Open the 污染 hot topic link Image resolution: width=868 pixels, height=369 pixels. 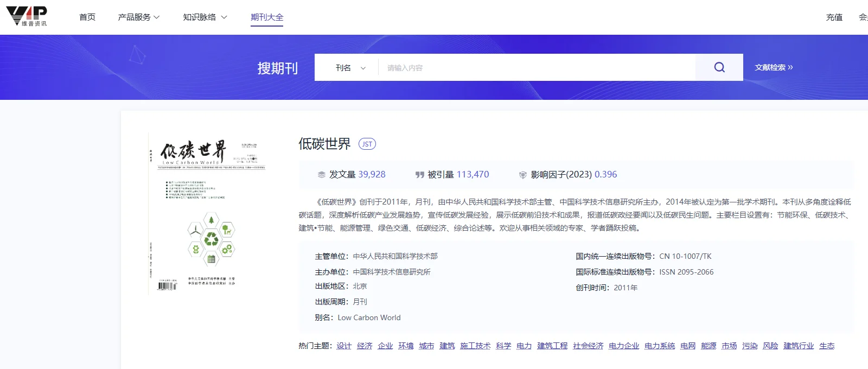coord(750,346)
